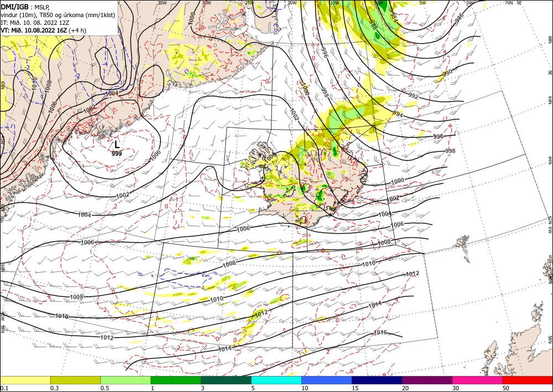Select the navy 15–20 legend color band
This screenshot has height=392, width=553.
pos(377,380)
